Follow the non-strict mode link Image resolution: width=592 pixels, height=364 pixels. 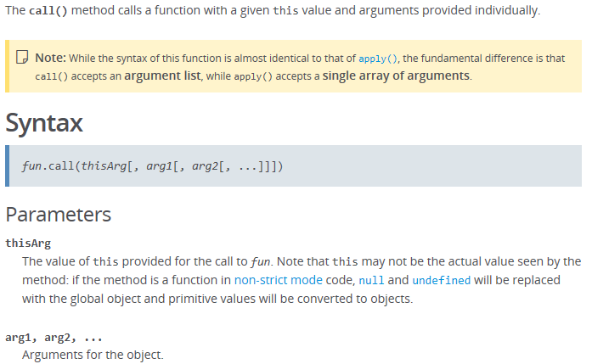[x=277, y=280]
